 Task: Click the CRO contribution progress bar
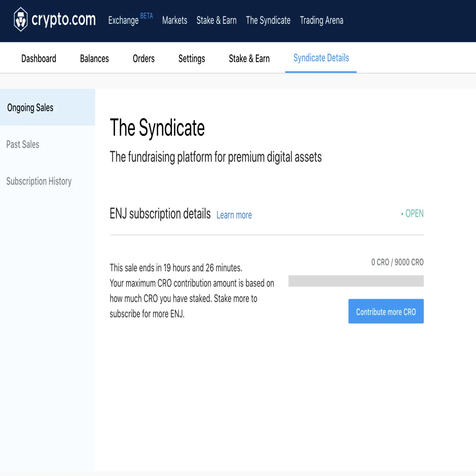pyautogui.click(x=356, y=281)
